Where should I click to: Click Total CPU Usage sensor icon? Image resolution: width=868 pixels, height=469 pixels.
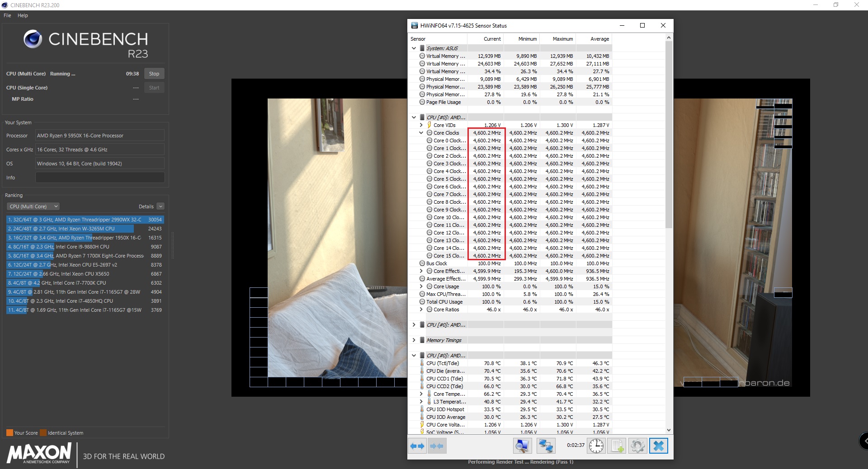(x=422, y=302)
